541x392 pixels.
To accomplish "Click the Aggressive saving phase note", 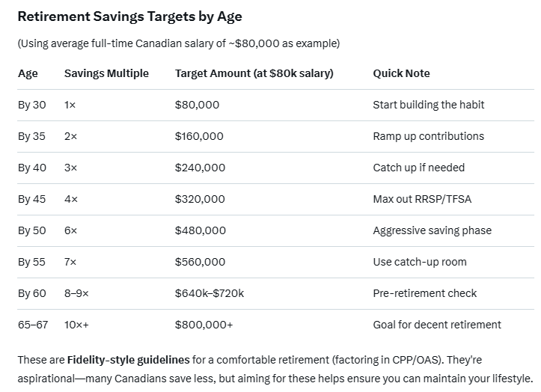I will tap(432, 230).
